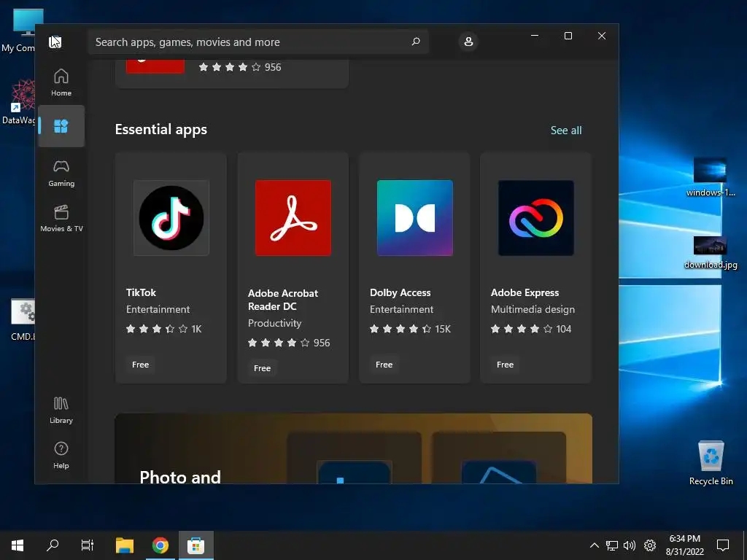Screen dimensions: 747x560
Task: Click the volume speaker tray icon
Action: 630,545
